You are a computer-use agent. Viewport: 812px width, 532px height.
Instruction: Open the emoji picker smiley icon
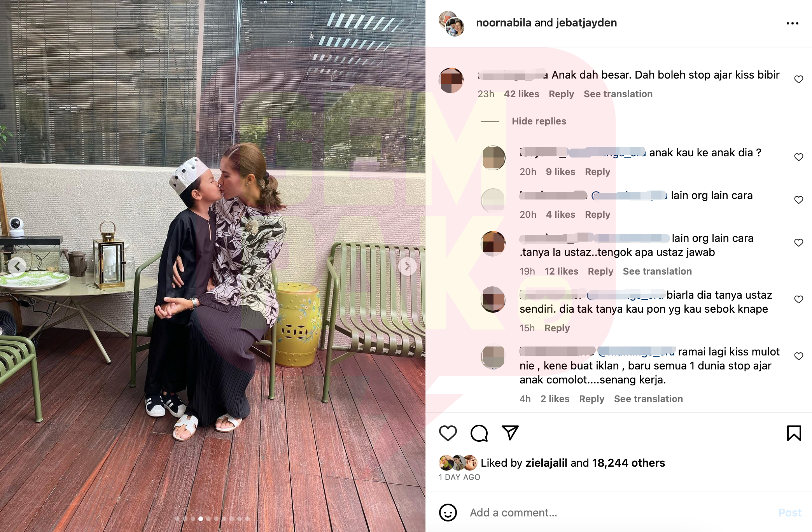tap(448, 513)
